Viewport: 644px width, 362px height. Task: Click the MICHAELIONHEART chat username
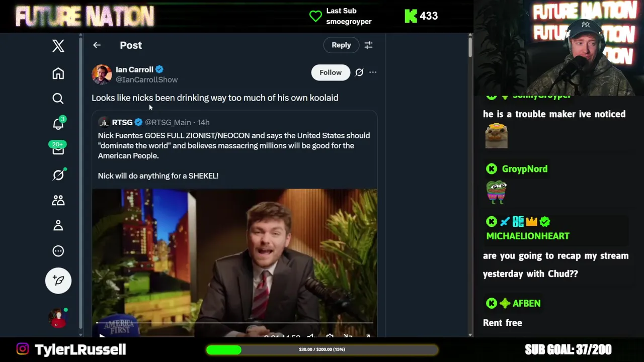528,236
